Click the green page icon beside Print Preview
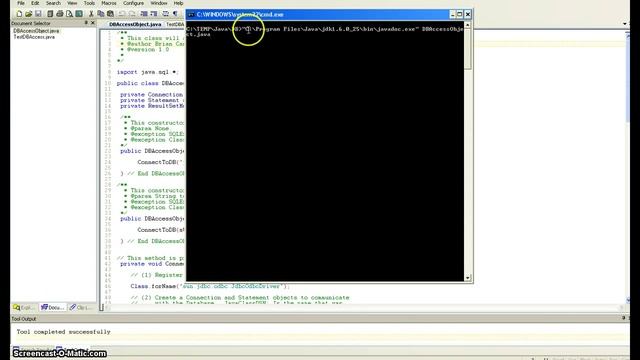 pos(79,14)
